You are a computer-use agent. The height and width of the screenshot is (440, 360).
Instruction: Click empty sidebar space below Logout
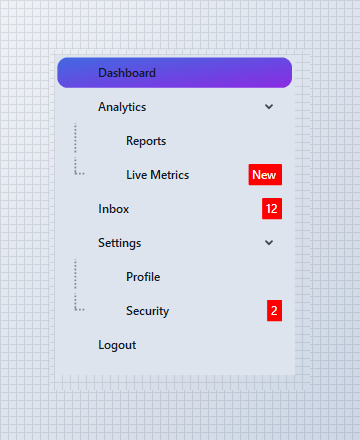[x=175, y=367]
